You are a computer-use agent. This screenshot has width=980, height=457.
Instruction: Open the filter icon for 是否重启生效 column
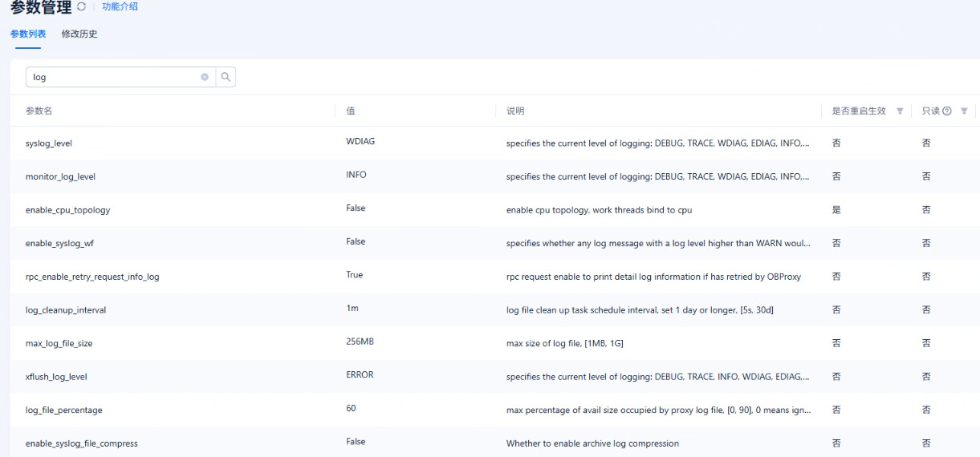tap(900, 111)
